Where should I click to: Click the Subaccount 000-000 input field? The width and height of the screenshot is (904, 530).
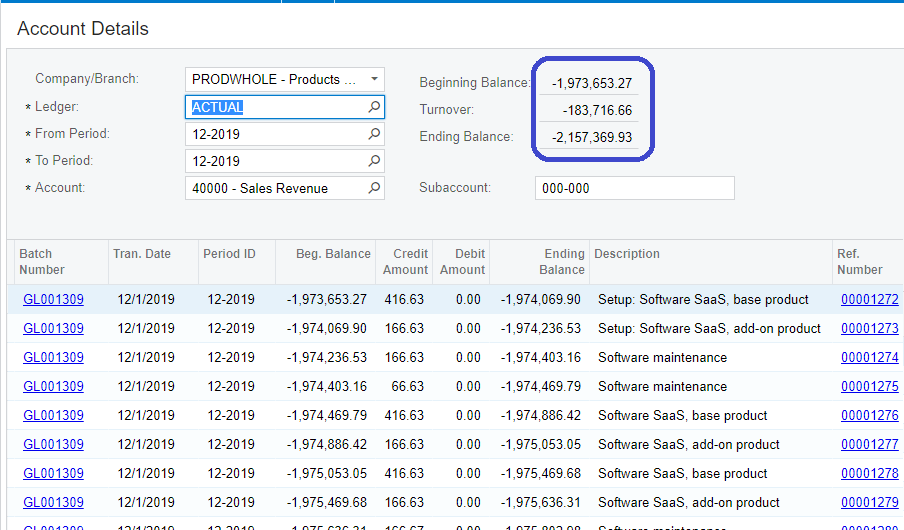tap(635, 188)
